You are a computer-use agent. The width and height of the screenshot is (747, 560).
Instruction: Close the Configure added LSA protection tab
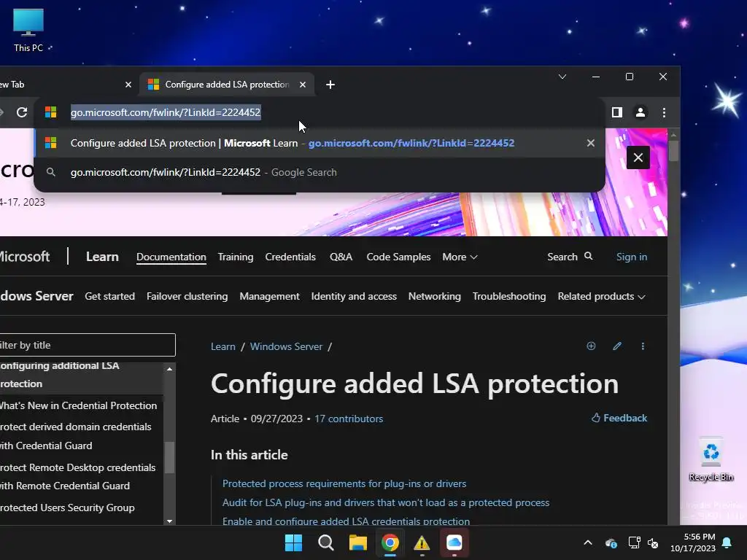[x=303, y=85]
